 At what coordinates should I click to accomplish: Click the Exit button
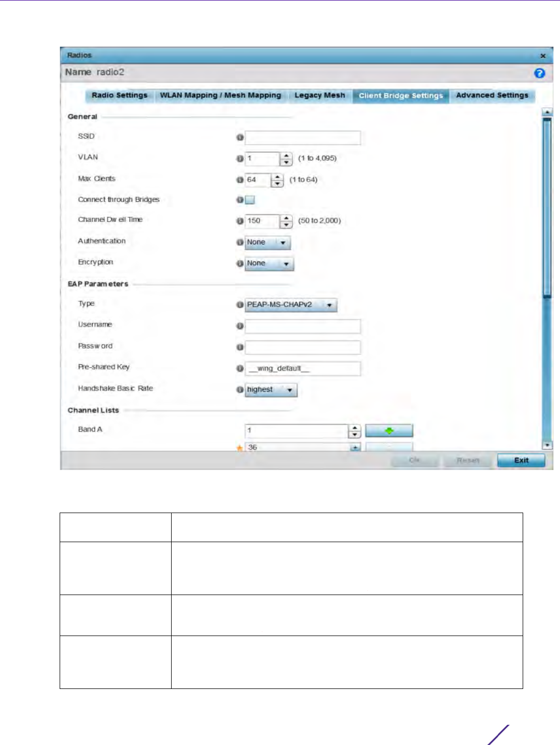[521, 460]
